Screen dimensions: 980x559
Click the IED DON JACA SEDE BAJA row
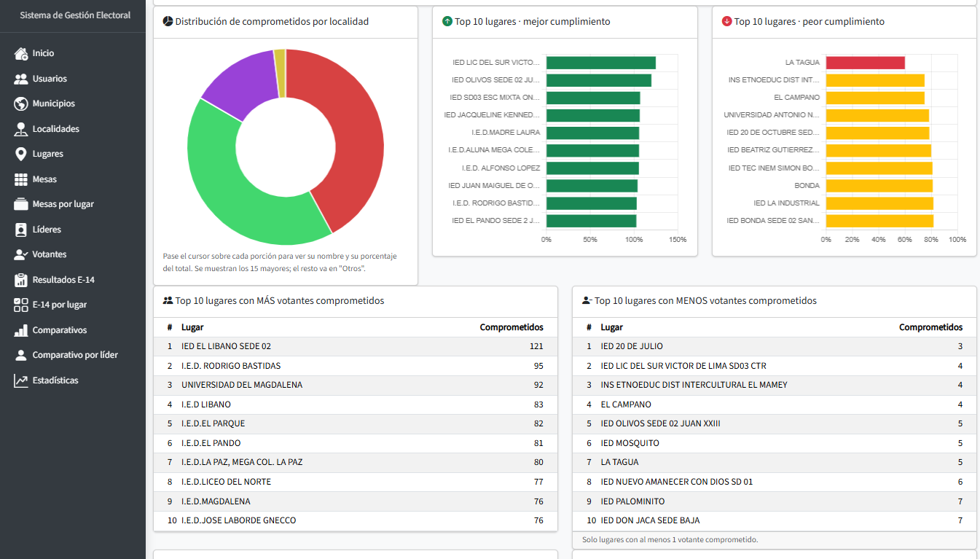(x=775, y=520)
